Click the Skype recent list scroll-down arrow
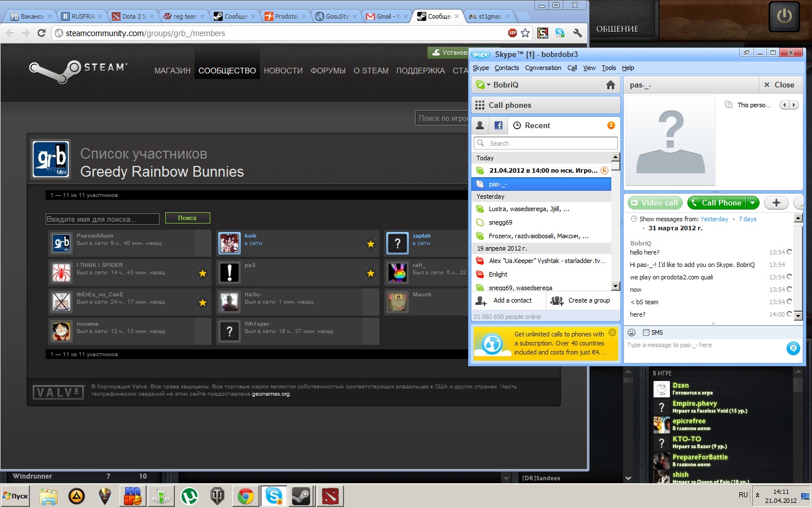Screen dimensions: 812x508 pyautogui.click(x=615, y=286)
